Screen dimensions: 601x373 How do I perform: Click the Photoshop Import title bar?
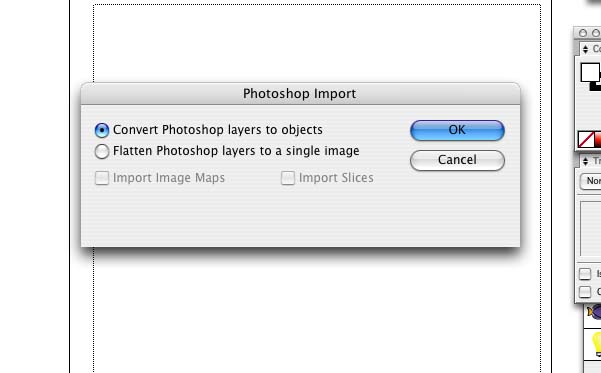coord(300,94)
